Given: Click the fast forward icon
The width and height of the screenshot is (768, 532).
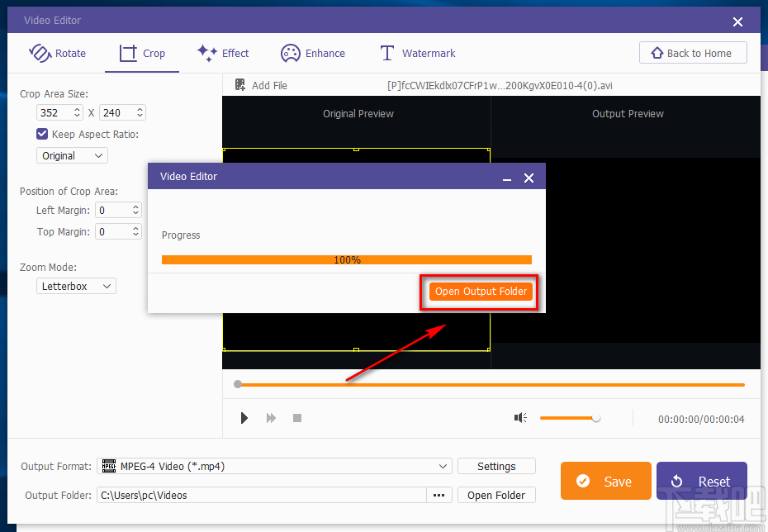Looking at the screenshot, I should 271,418.
